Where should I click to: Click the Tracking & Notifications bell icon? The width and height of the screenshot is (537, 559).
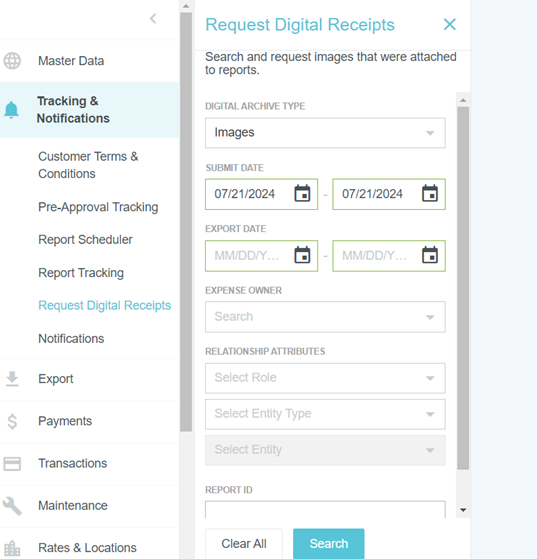pos(11,109)
